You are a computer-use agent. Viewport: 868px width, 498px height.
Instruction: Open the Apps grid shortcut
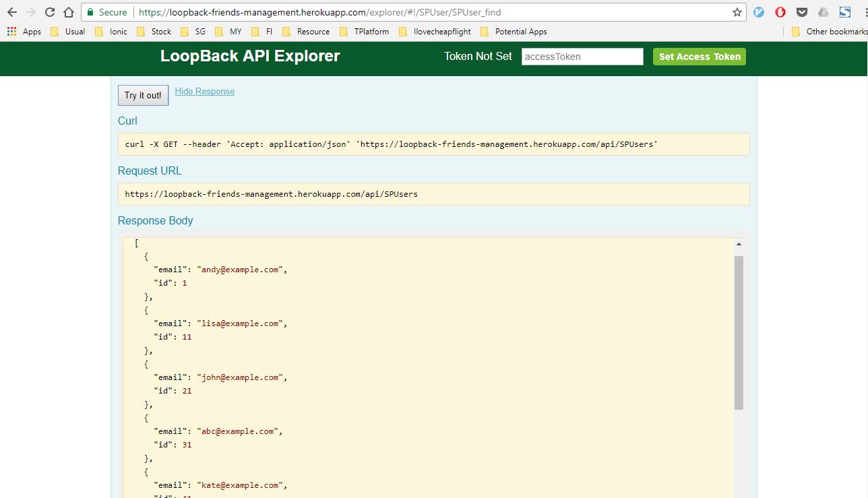[24, 32]
